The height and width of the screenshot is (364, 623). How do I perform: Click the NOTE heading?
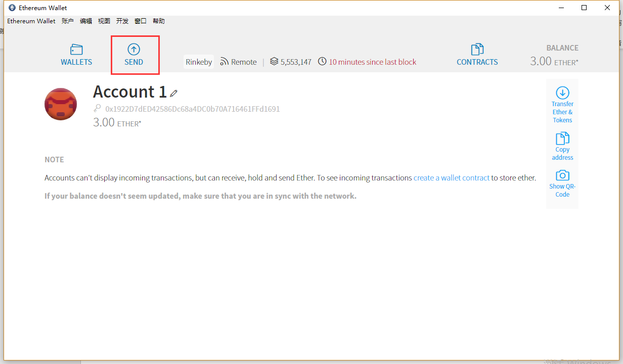[54, 160]
